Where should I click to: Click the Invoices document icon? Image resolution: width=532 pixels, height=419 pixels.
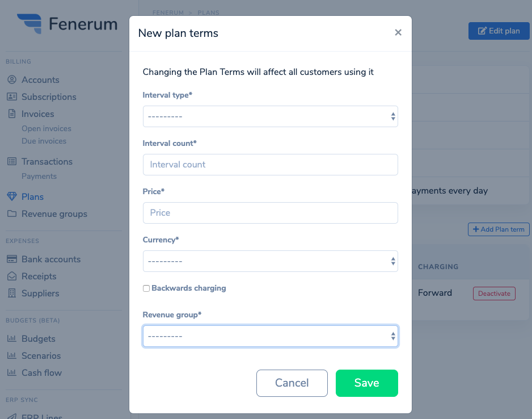coord(12,114)
